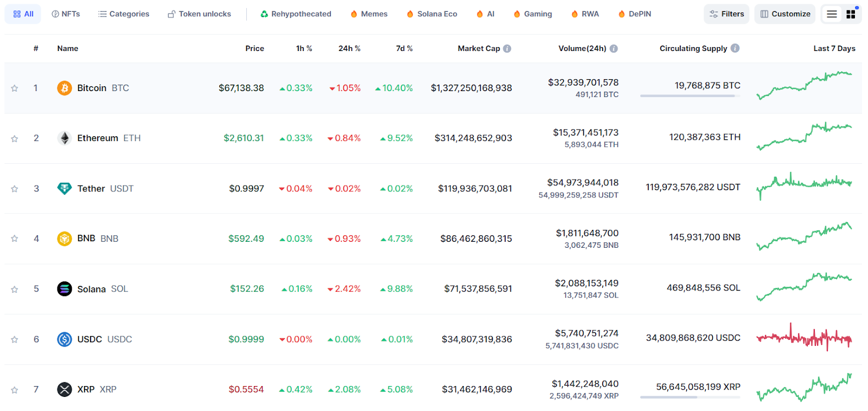
Task: Click XRP price $0.5554
Action: click(246, 389)
